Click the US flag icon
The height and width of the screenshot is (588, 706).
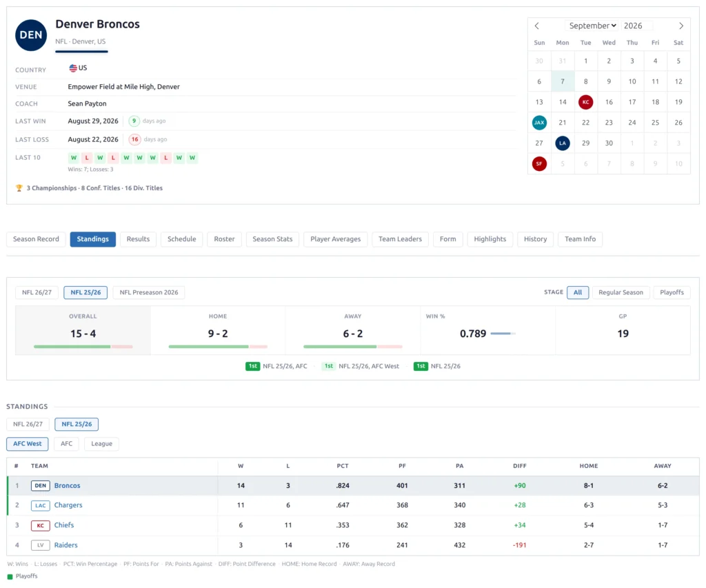(73, 68)
